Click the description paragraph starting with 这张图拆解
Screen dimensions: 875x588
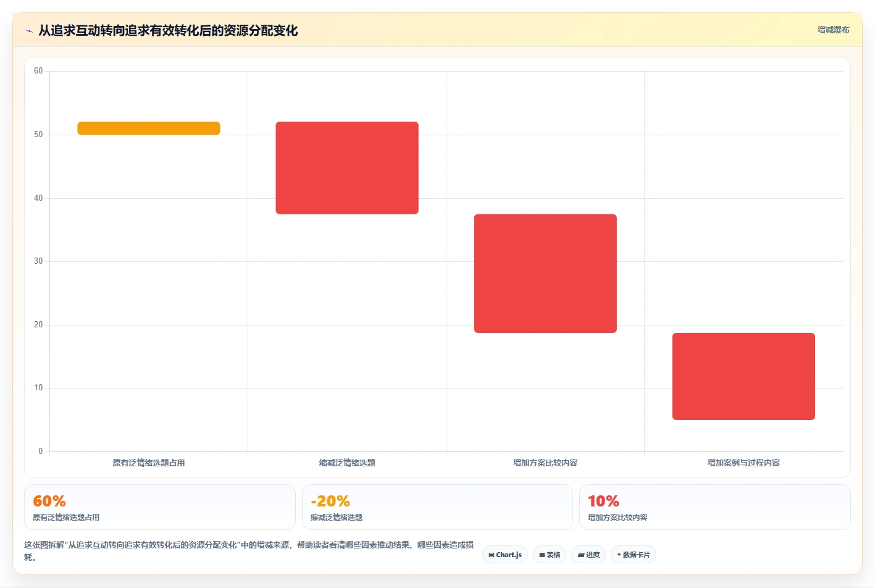tap(249, 551)
